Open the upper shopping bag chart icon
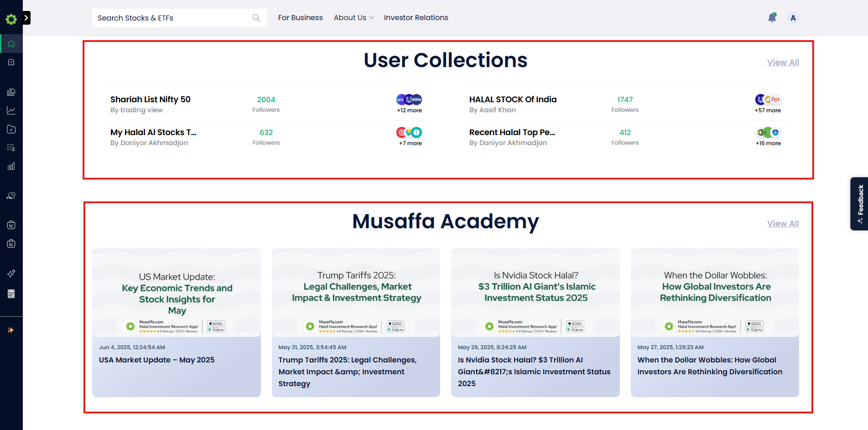This screenshot has height=430, width=868. (x=11, y=225)
